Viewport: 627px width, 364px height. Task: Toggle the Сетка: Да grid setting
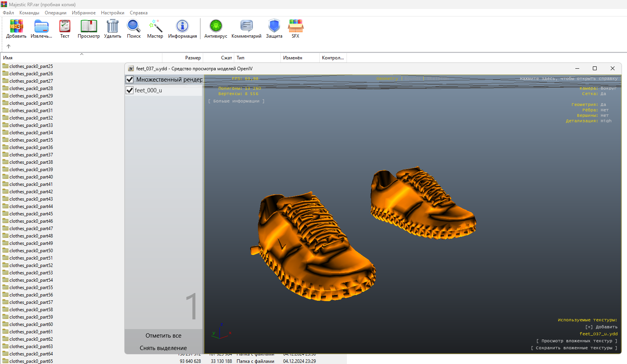[x=594, y=94]
